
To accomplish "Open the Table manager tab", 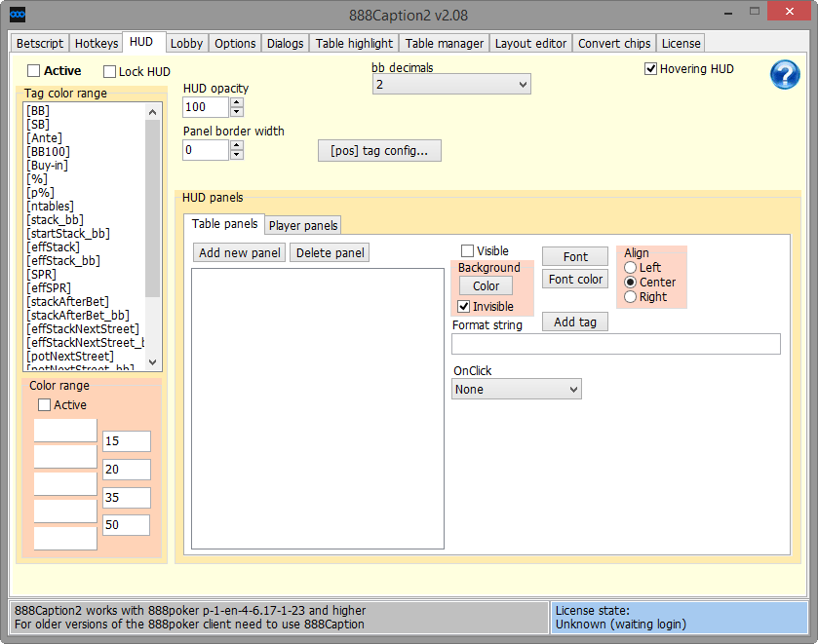I will click(x=445, y=43).
